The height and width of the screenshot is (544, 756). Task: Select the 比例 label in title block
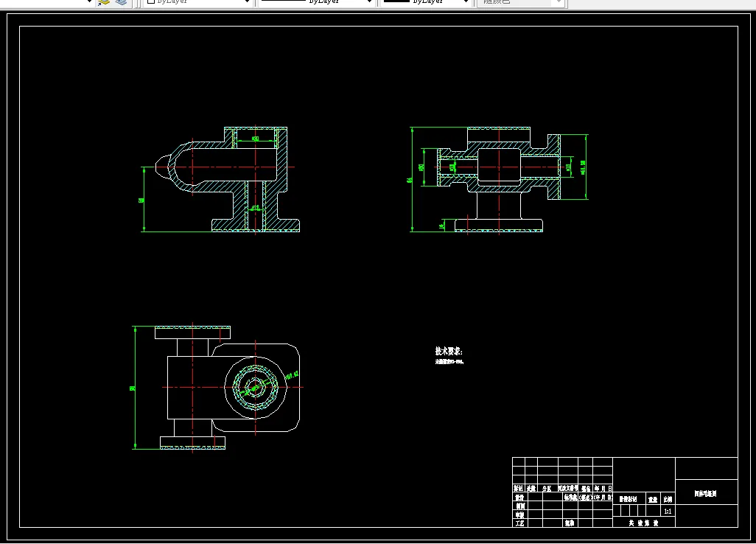(668, 500)
